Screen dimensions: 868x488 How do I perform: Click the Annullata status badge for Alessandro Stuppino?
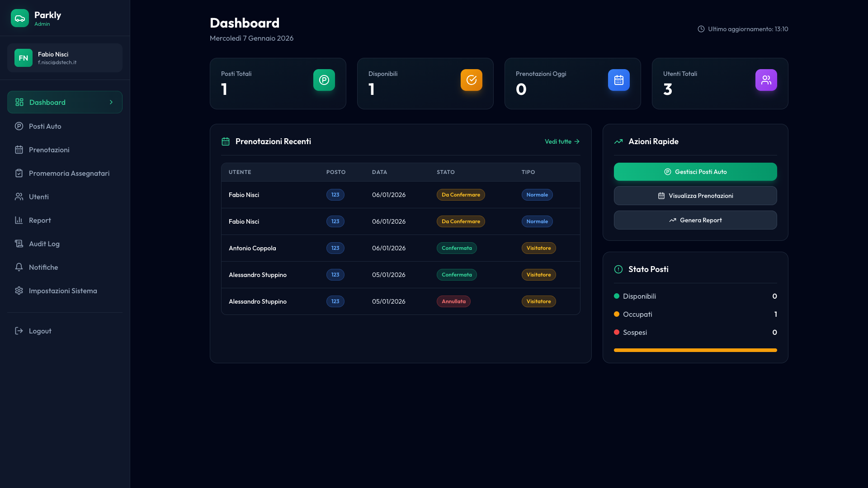(x=453, y=301)
